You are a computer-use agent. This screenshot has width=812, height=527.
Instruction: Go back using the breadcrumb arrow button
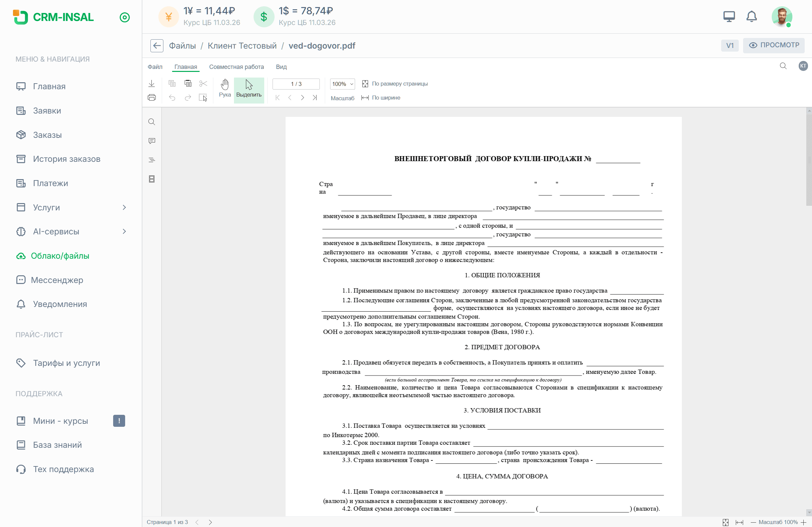coord(157,45)
